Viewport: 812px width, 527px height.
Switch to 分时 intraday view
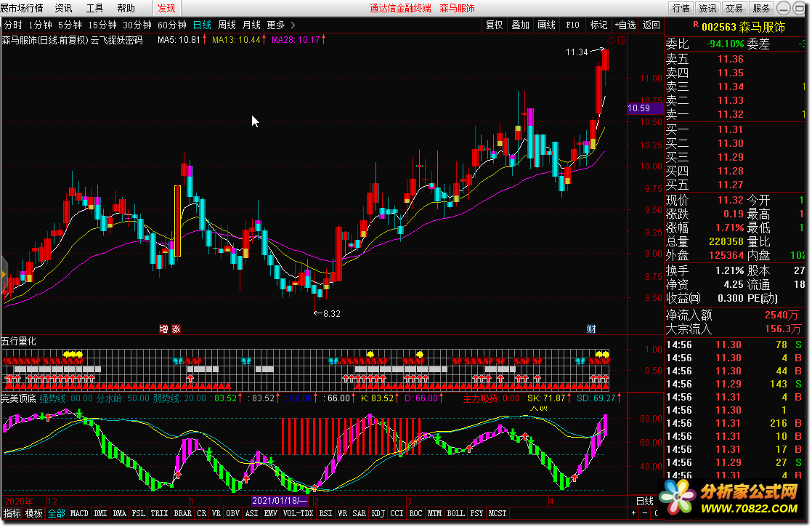point(14,25)
